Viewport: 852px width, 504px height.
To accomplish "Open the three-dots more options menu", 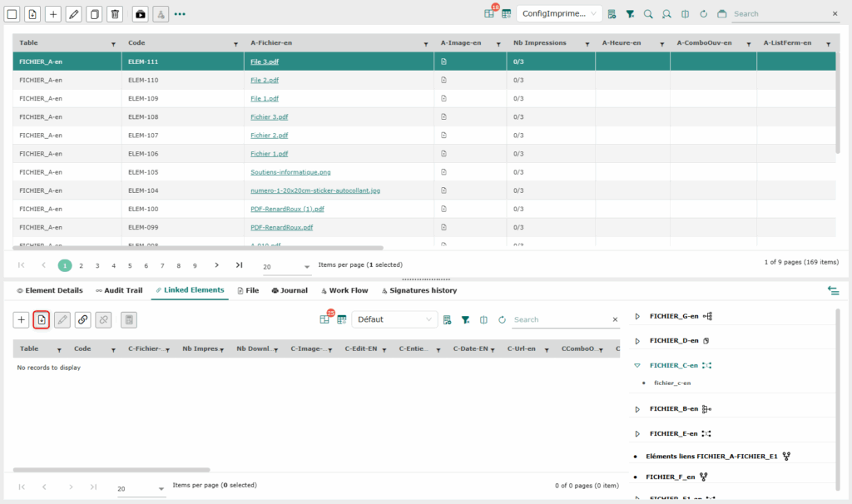I will 180,14.
